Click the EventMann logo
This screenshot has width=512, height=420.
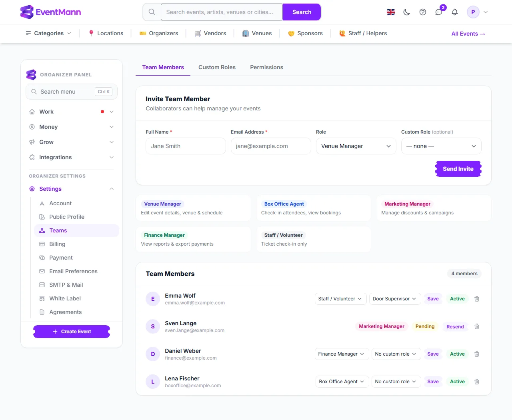tap(51, 12)
